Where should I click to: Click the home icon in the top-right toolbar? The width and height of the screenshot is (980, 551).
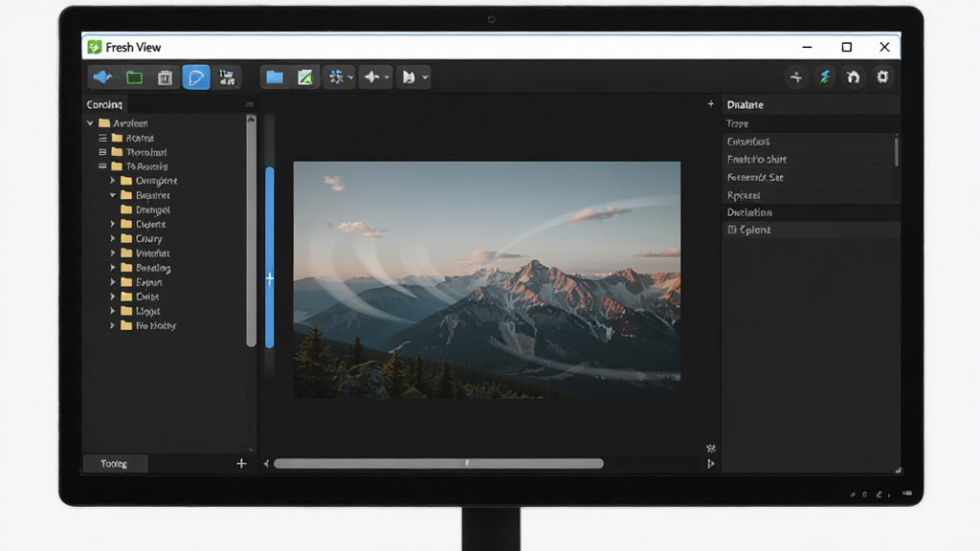853,77
